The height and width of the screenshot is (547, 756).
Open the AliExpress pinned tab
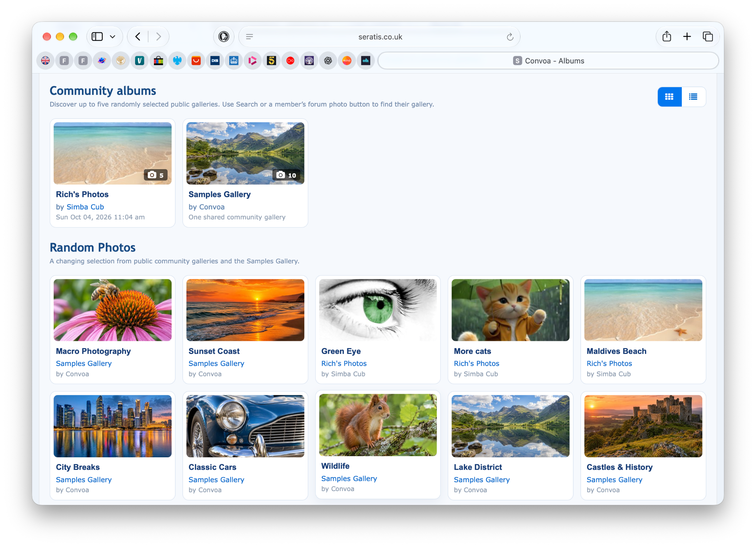click(196, 61)
